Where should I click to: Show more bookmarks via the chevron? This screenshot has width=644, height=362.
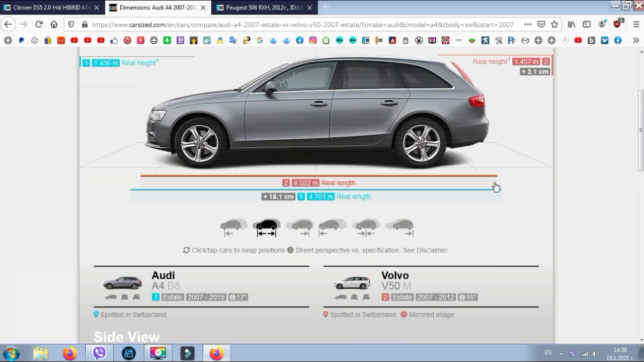tap(636, 40)
